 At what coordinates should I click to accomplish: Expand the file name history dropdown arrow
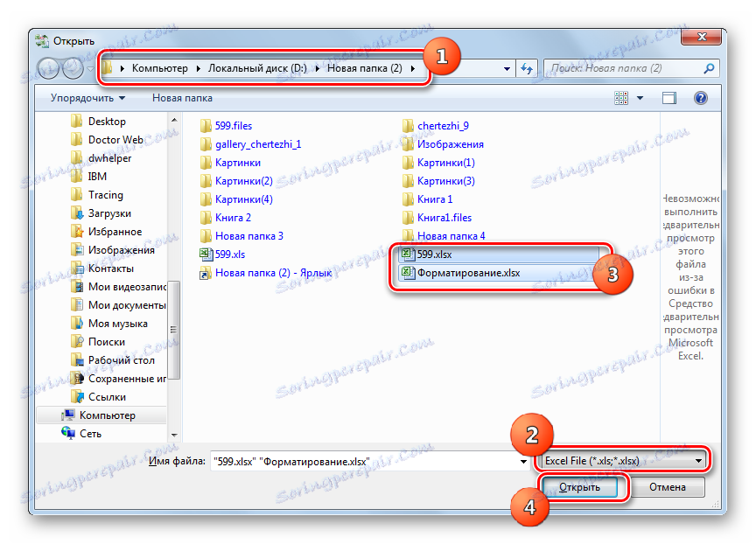[x=523, y=462]
